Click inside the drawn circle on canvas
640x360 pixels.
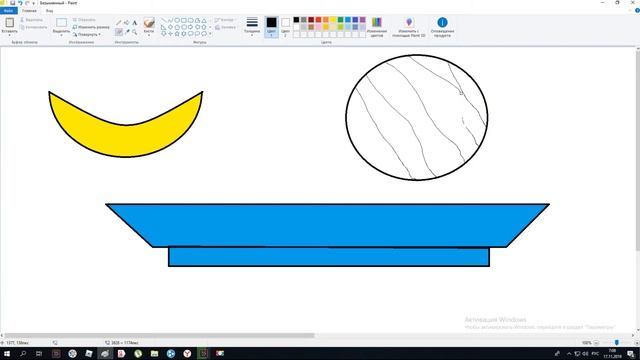click(417, 117)
